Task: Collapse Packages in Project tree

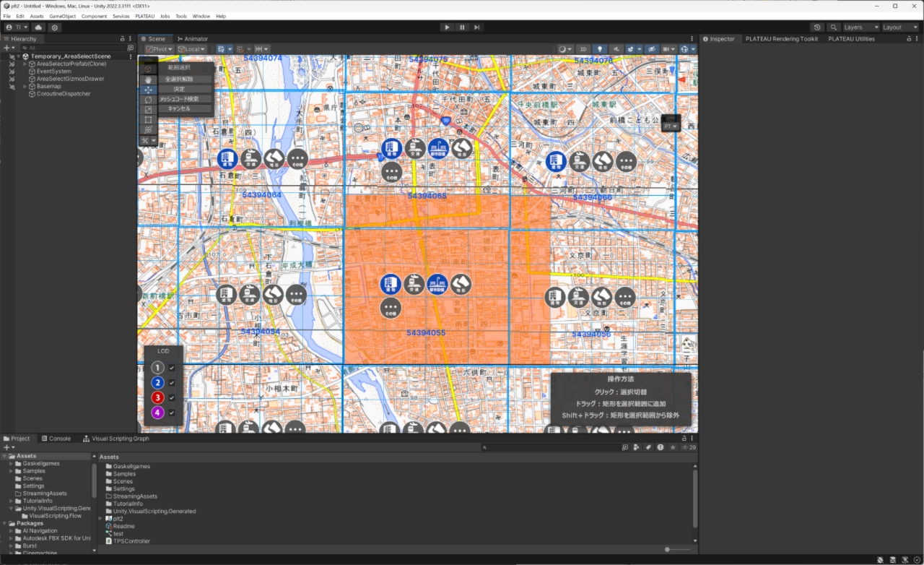Action: point(4,523)
